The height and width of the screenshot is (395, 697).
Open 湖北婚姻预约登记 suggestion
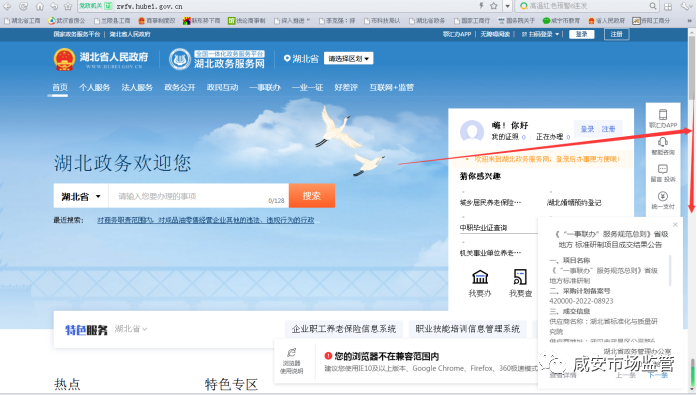click(x=574, y=203)
